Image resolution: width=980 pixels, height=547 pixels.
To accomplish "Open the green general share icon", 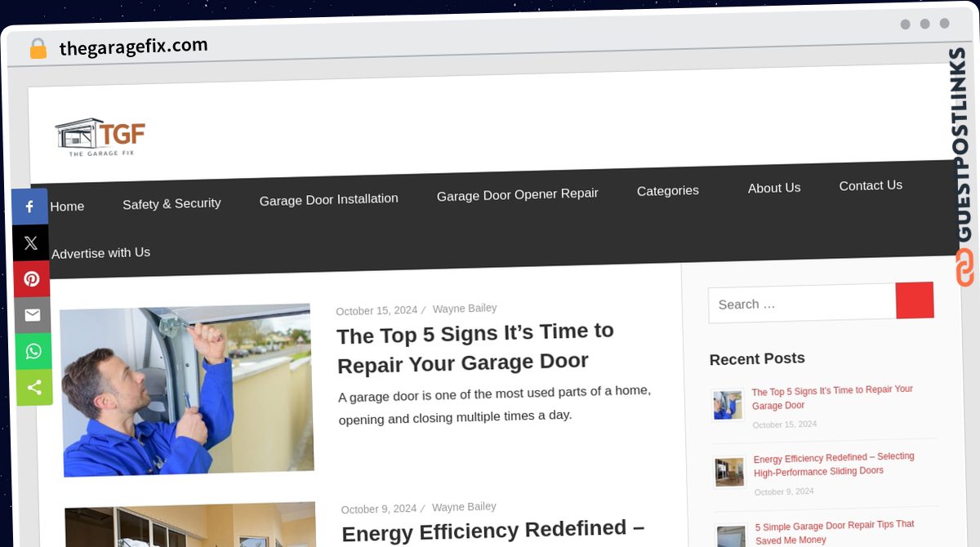I will coord(33,387).
